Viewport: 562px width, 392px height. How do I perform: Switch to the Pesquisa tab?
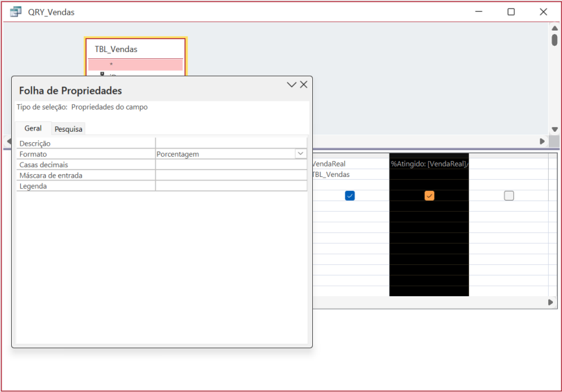point(69,129)
